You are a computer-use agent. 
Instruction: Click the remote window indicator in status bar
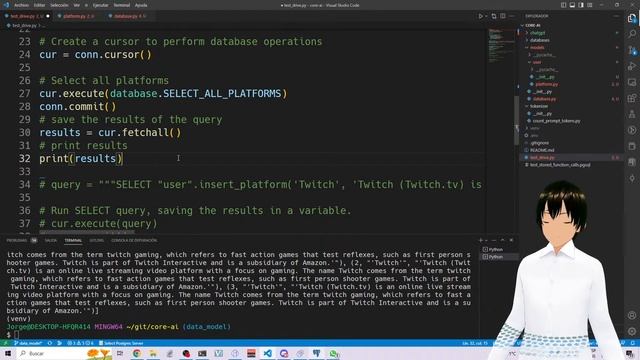point(5,343)
